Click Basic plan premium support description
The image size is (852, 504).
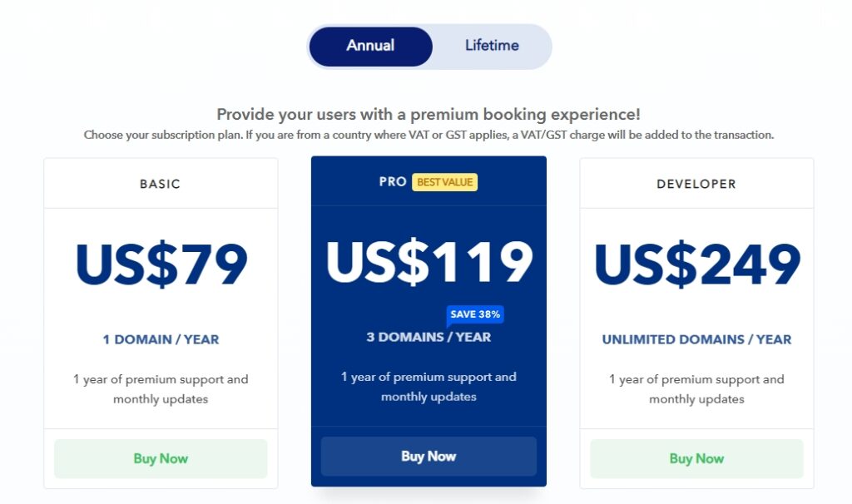(161, 389)
